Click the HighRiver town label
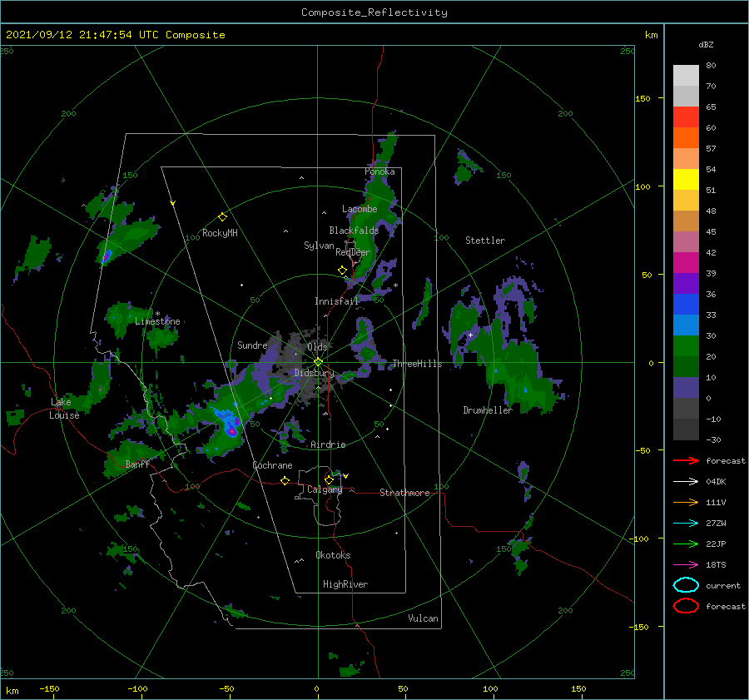Screen dimensions: 749x700 pos(345,584)
